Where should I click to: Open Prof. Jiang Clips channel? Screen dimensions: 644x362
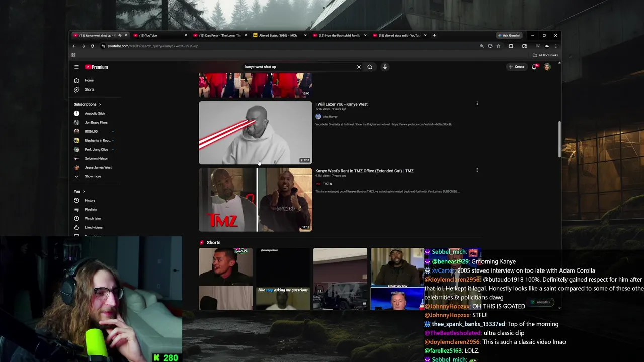[x=97, y=149]
